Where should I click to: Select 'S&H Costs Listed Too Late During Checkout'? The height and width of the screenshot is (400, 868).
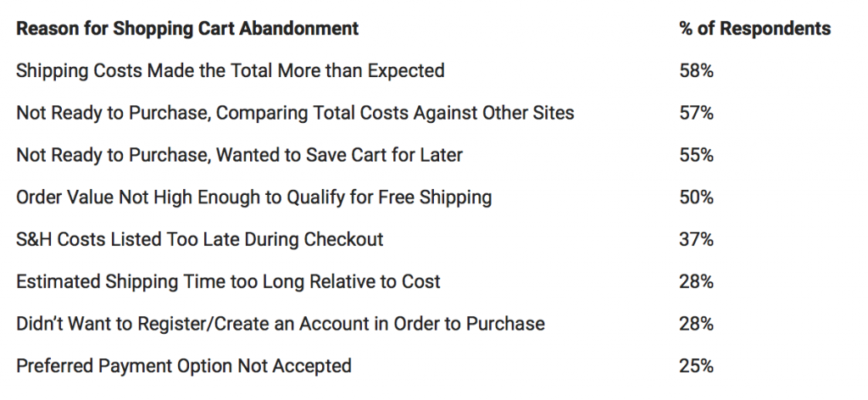coord(199,240)
